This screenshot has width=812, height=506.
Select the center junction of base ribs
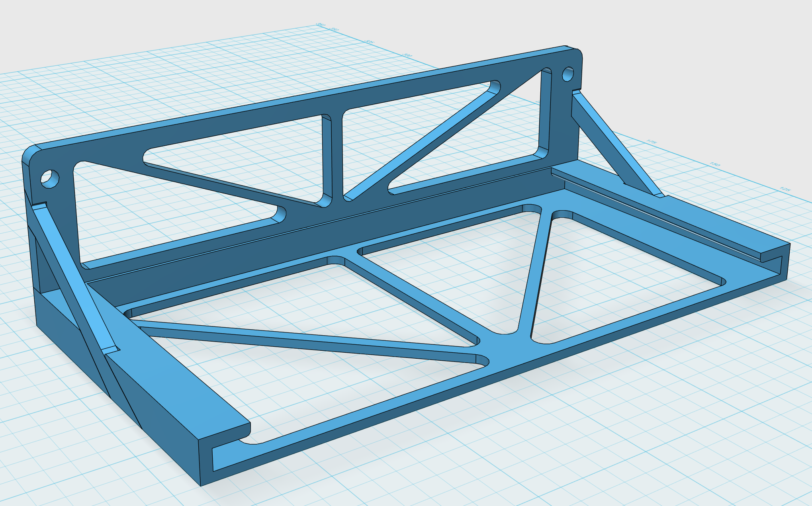click(505, 344)
